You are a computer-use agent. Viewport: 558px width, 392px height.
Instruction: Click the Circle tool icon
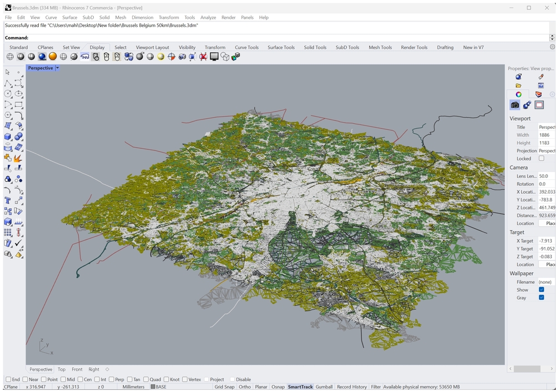click(8, 94)
